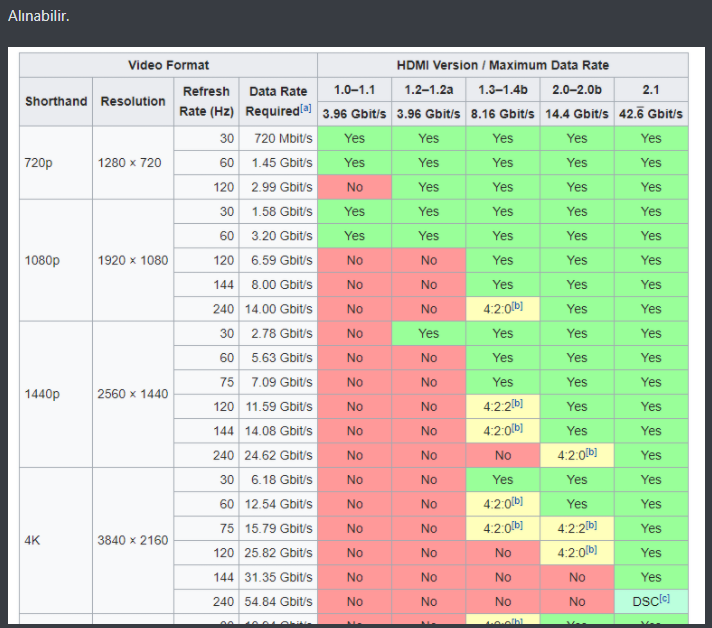Click the [b] footnote in the 1440p 120 Hz row
Screen dimensions: 712x628
(x=517, y=403)
